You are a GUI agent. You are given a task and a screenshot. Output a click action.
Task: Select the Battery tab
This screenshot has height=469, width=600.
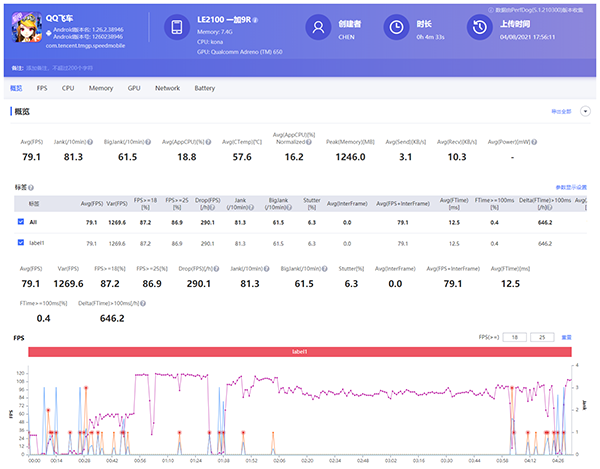coord(204,89)
